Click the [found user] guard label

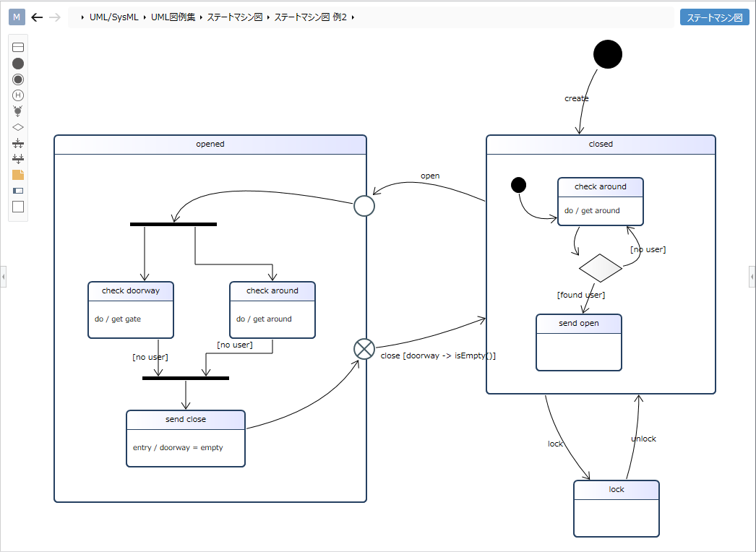(581, 295)
